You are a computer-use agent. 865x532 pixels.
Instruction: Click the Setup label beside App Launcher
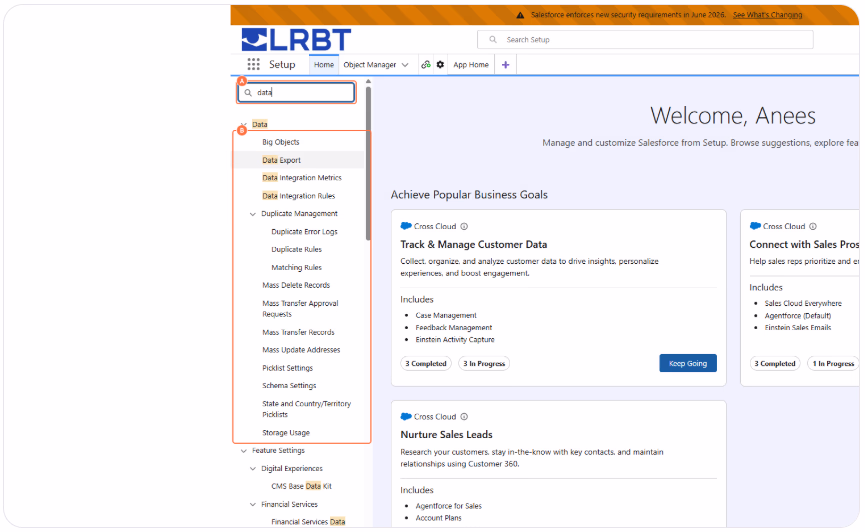[x=282, y=65]
